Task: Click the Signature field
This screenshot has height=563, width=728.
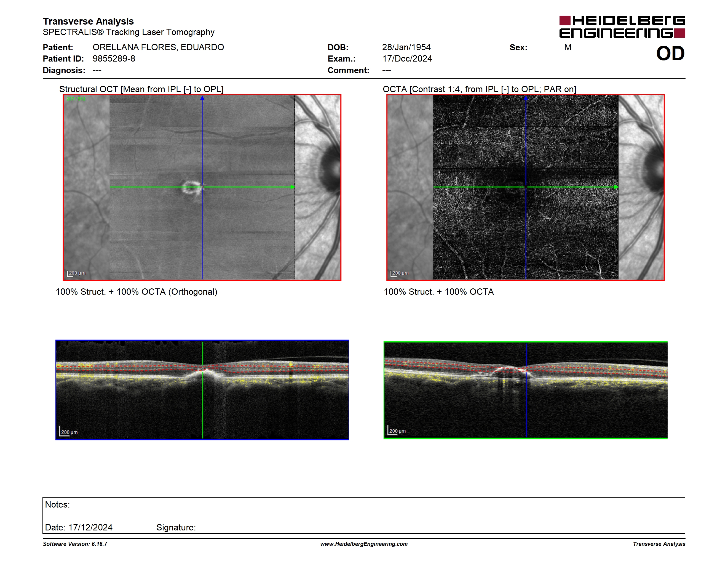Action: (176, 528)
